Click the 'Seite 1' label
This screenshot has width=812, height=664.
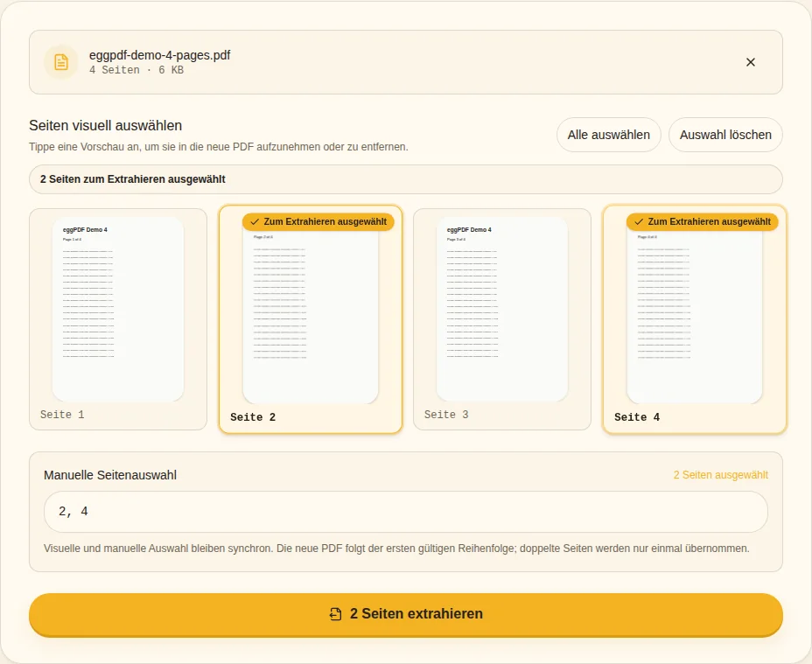pos(62,415)
